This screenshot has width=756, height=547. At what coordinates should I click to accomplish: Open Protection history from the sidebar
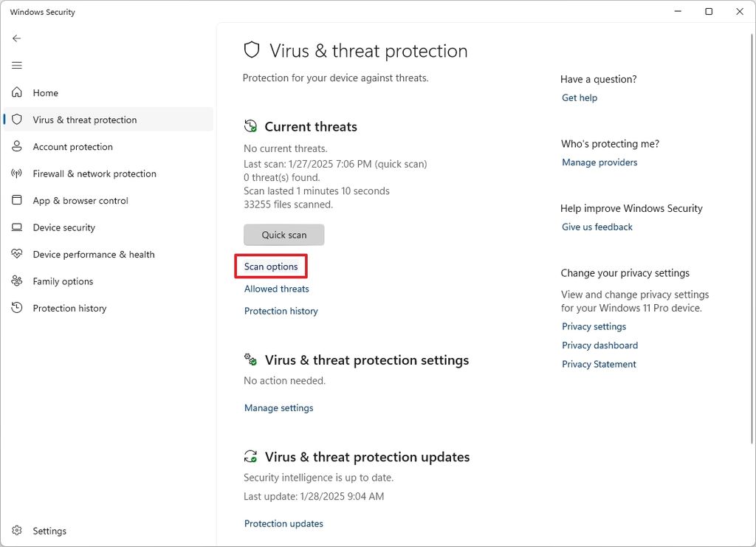[69, 308]
